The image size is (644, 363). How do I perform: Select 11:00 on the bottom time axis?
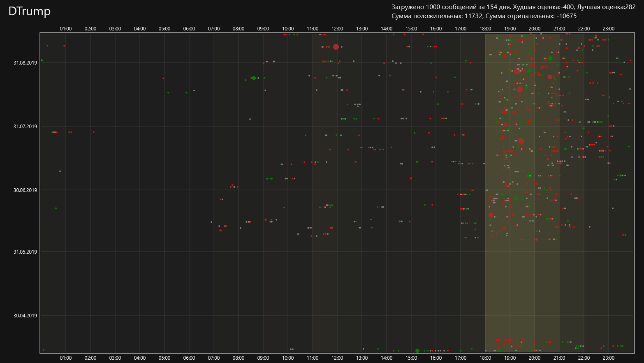pyautogui.click(x=313, y=358)
